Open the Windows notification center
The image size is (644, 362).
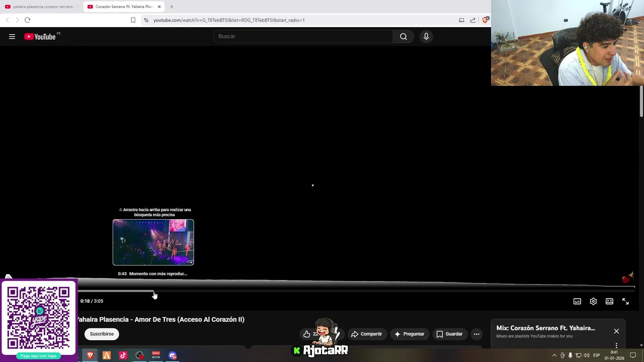pos(633,355)
